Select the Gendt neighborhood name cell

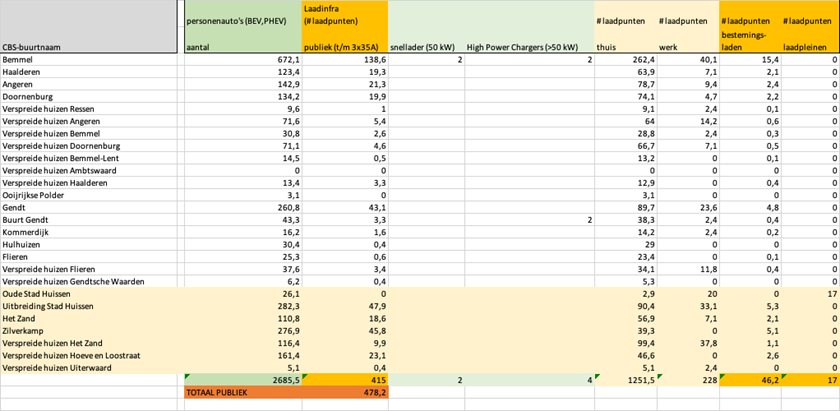click(16, 207)
